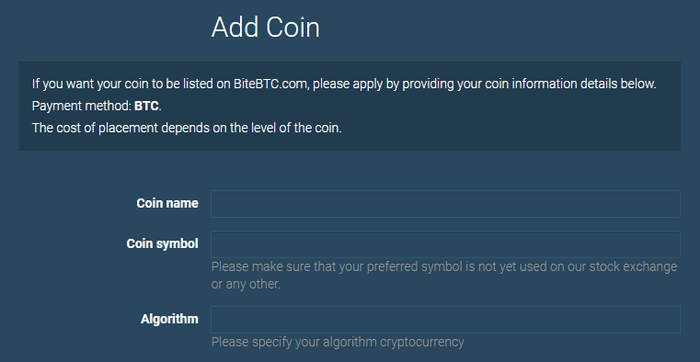Click the Coin name label
Viewport: 700px width, 362px height.
[x=167, y=204]
